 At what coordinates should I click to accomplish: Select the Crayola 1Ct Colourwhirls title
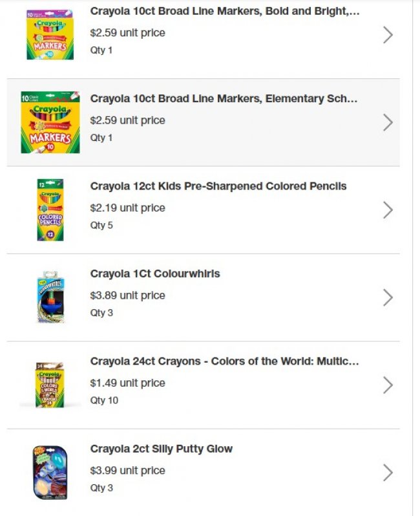point(155,274)
